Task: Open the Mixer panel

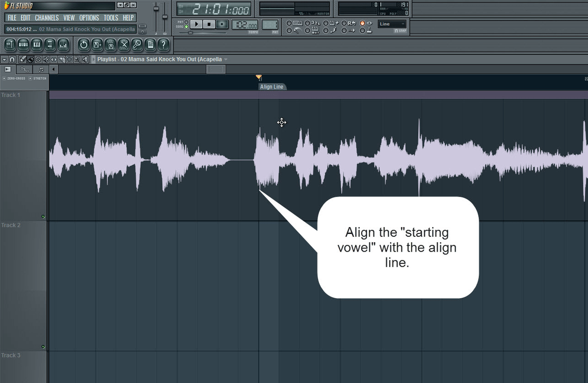Action: [62, 45]
